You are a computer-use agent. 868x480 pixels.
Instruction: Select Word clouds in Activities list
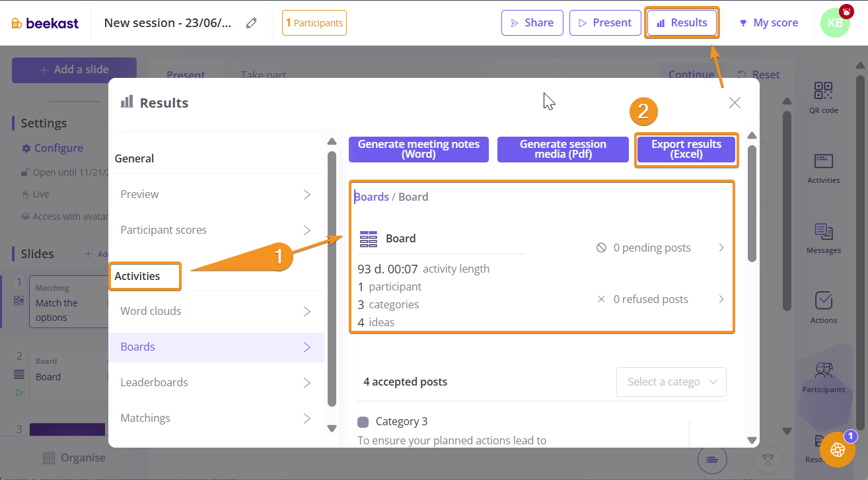[x=216, y=311]
